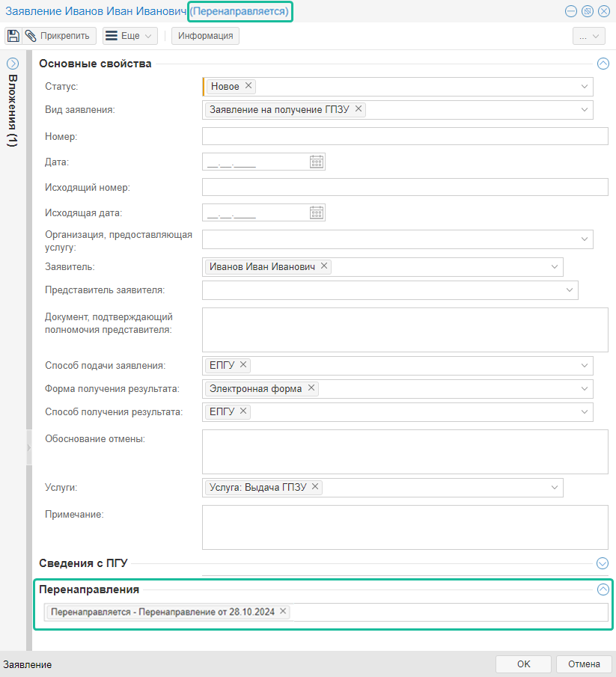Open the Вид заявления dropdown
616x677 pixels.
(585, 110)
